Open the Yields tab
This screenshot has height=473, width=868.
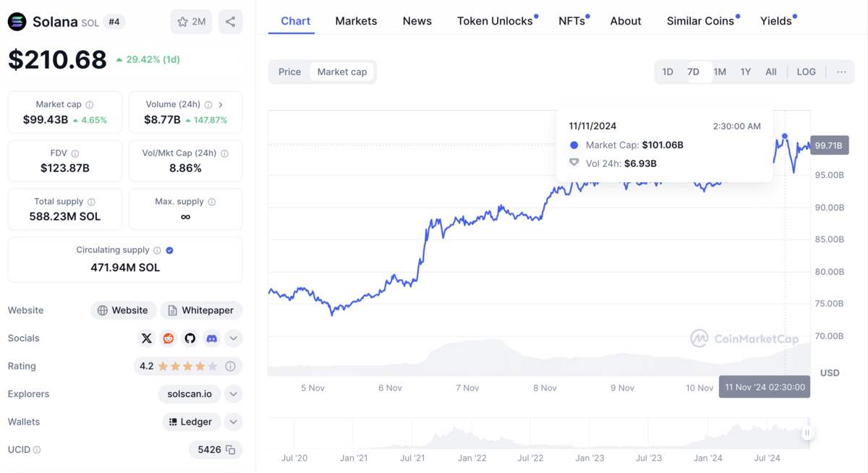776,21
